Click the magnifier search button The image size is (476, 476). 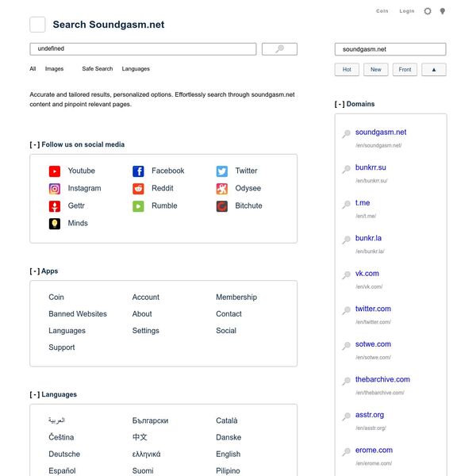point(279,49)
